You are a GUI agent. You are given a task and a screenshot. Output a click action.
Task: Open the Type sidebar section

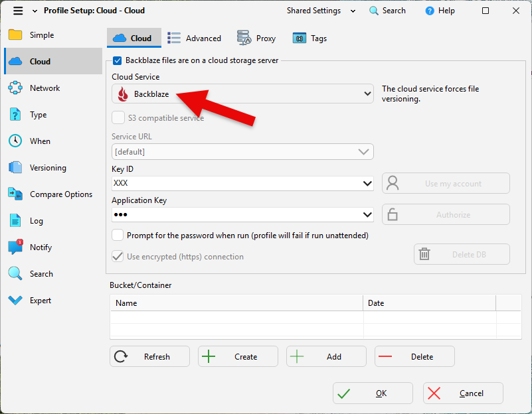click(x=53, y=115)
